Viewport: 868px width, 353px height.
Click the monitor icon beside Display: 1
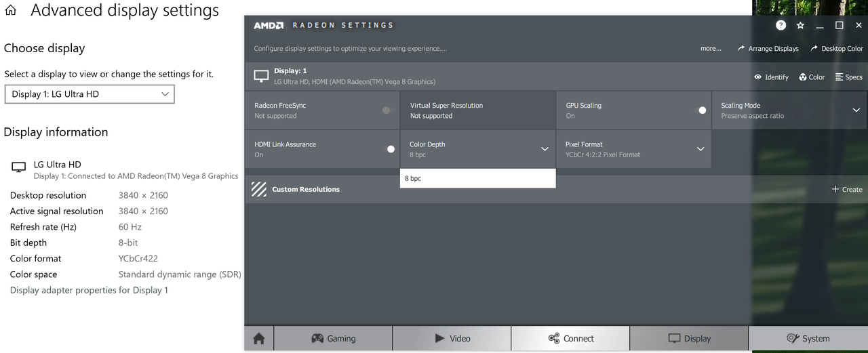pyautogui.click(x=261, y=76)
